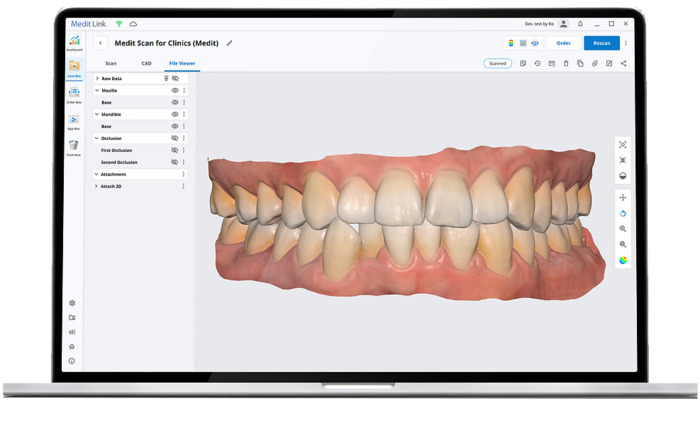Viewport: 700px width, 445px height.
Task: Open the Dashboard from the sidebar
Action: pos(74,42)
